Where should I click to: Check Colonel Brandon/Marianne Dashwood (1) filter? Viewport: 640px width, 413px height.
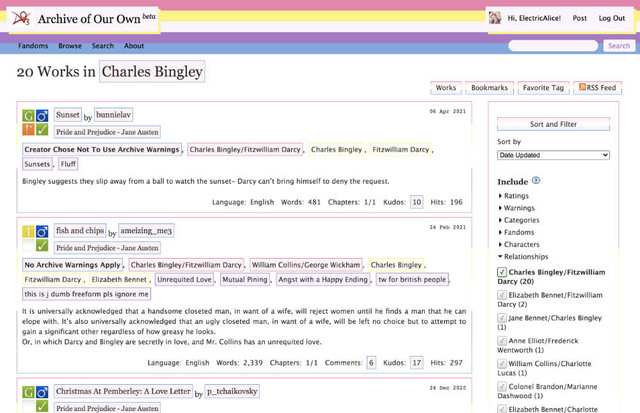[x=502, y=386]
